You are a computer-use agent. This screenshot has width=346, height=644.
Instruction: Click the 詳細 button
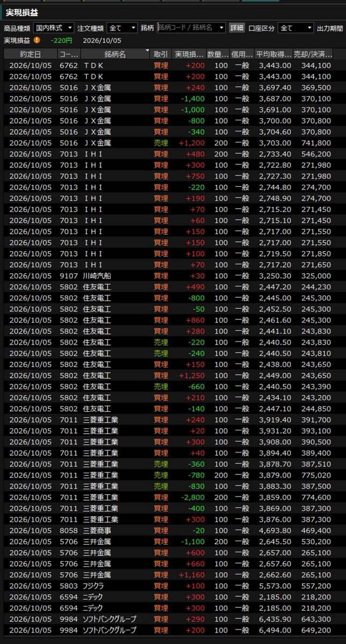pos(237,28)
